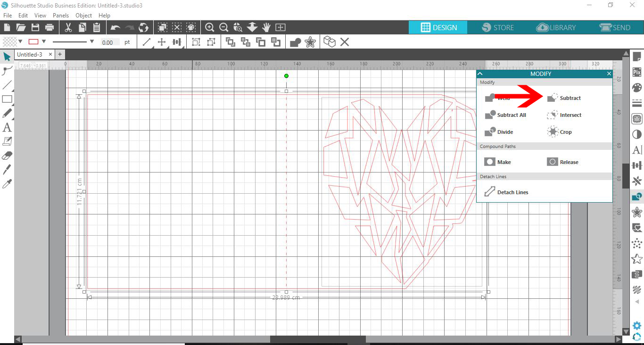The image size is (644, 345).
Task: Open the Trace panel
Action: point(637,119)
